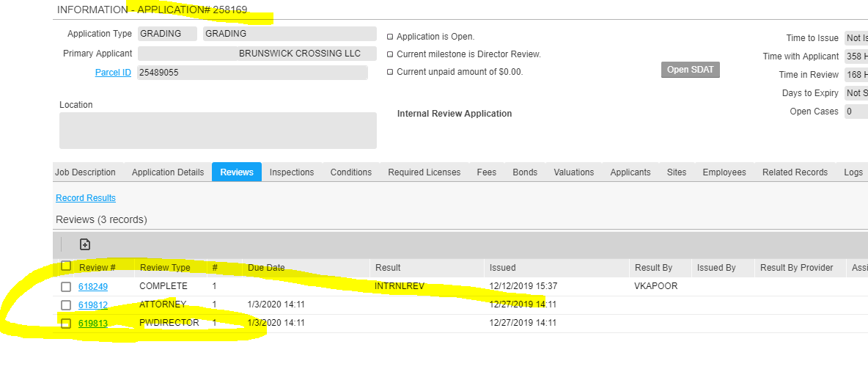Click the Reviews (3 records) heading
Viewport: 868px width, 383px height.
tap(101, 219)
